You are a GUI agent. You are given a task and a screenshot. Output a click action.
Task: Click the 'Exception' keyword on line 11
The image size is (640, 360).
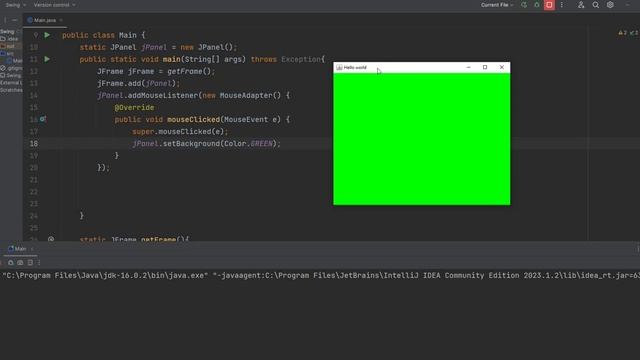click(301, 60)
